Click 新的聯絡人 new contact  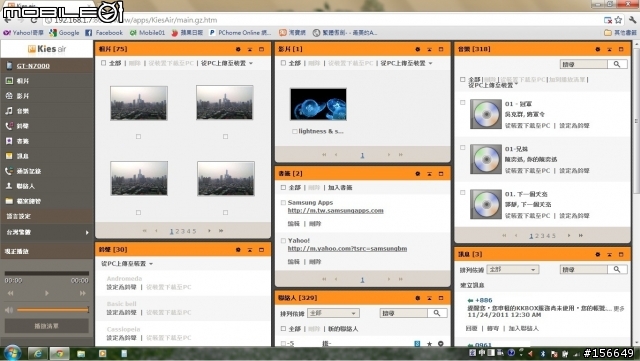343,329
